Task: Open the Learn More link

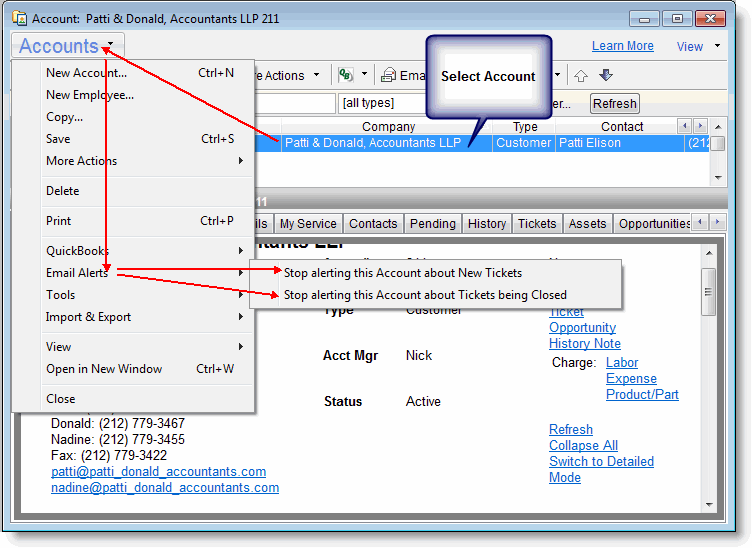Action: click(x=622, y=46)
